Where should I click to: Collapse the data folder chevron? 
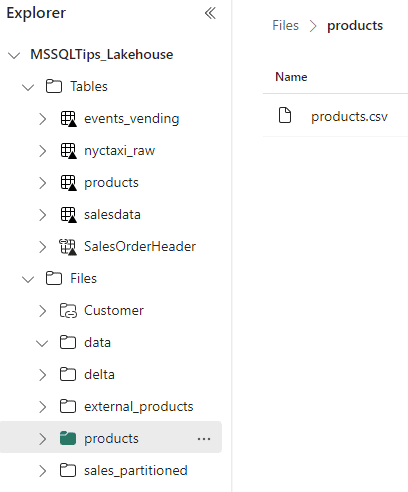(42, 343)
